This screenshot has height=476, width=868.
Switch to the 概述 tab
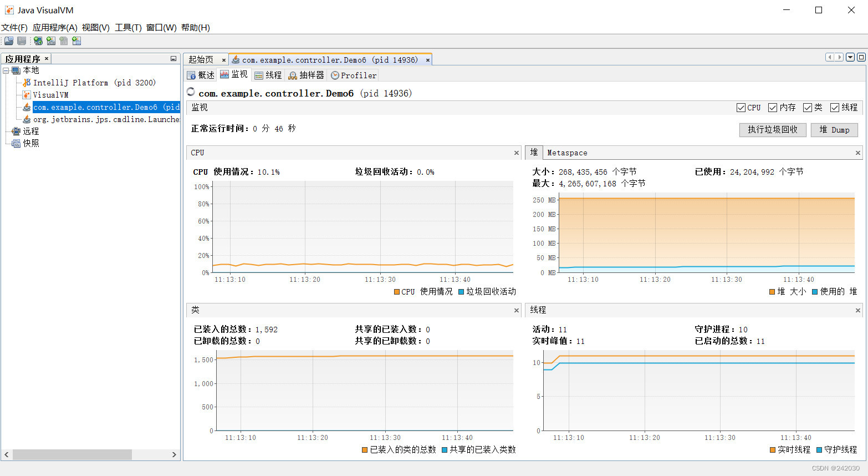pyautogui.click(x=201, y=75)
